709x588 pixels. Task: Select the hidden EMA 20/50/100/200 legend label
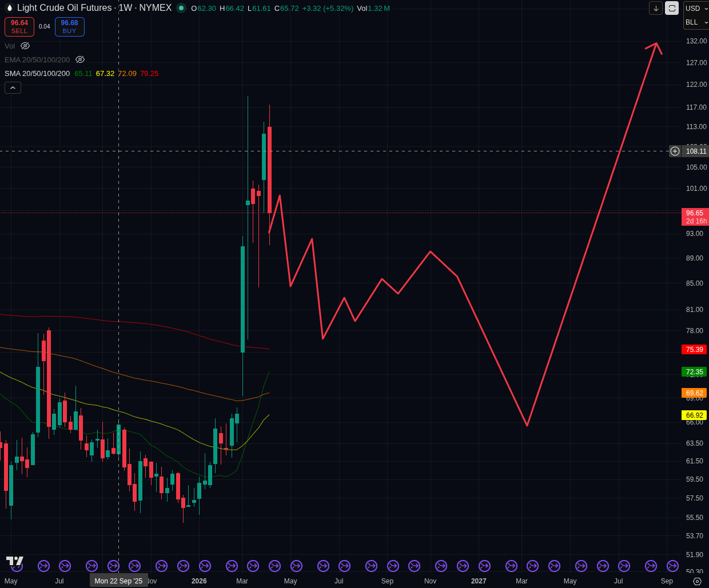click(x=37, y=59)
